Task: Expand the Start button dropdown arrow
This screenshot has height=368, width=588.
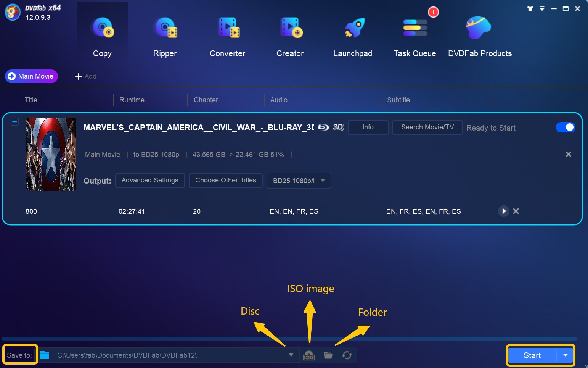Action: tap(565, 355)
